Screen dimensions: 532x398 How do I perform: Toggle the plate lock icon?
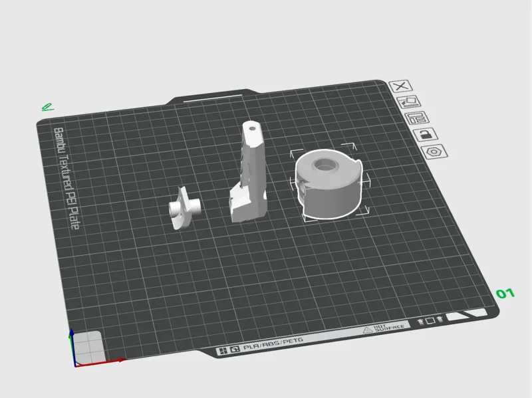click(426, 134)
